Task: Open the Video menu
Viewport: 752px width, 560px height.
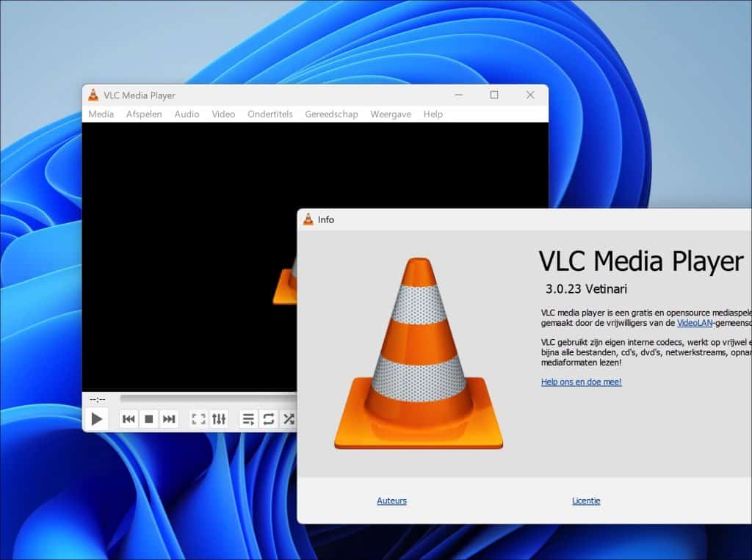Action: [x=223, y=114]
